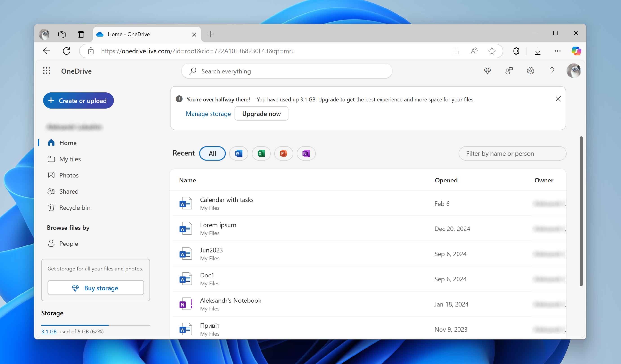The image size is (621, 364).
Task: Open a new browser tab
Action: (211, 34)
